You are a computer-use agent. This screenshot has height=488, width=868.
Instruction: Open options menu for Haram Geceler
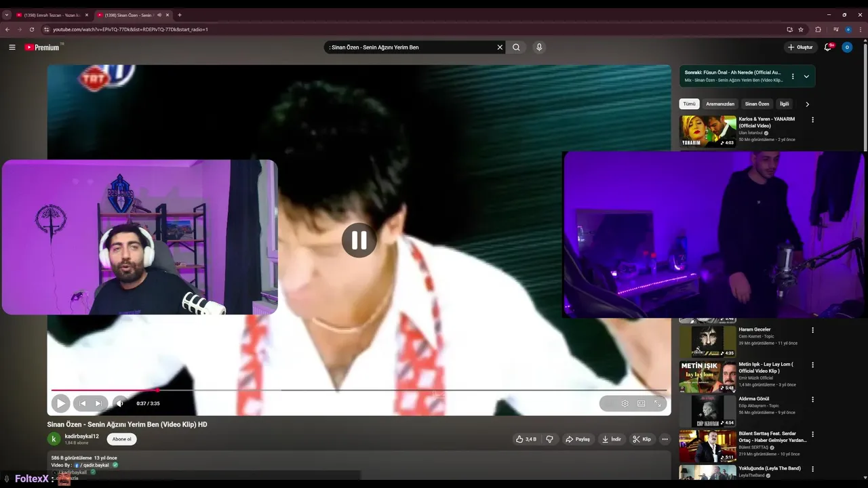(812, 330)
